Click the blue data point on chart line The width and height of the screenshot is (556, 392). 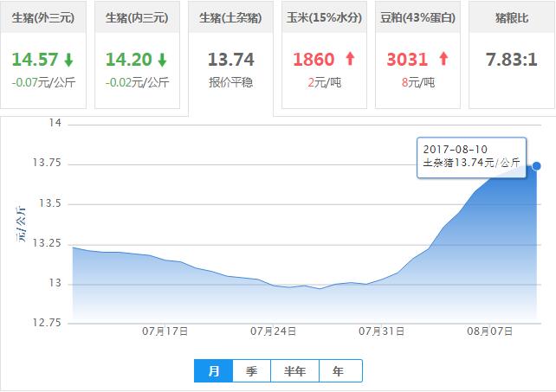coord(537,165)
